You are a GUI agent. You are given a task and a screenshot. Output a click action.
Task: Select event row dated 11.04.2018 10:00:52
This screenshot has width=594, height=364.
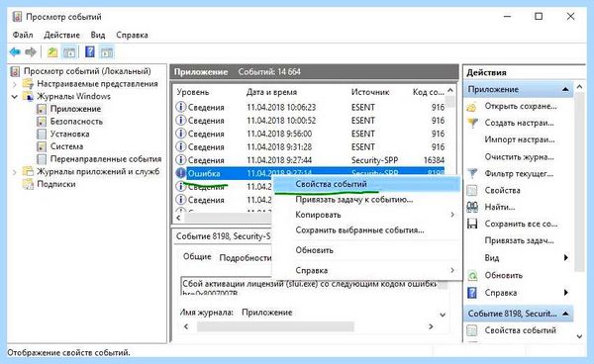coord(310,121)
